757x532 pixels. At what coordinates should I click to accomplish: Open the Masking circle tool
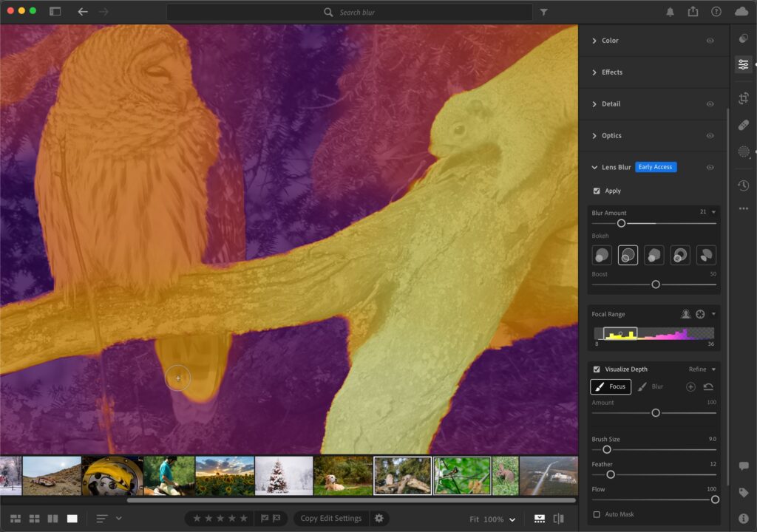pos(744,151)
